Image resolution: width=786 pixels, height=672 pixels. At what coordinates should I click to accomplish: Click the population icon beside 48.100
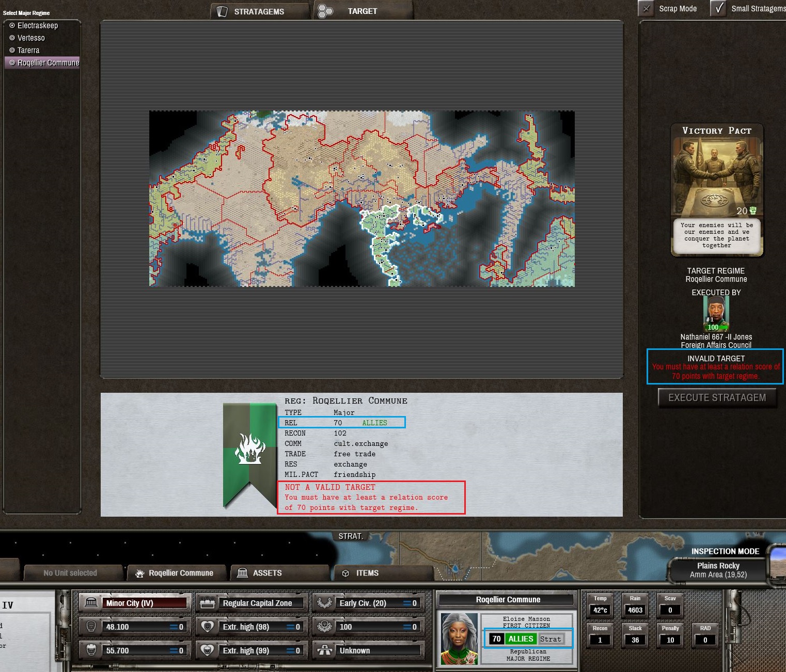(91, 627)
